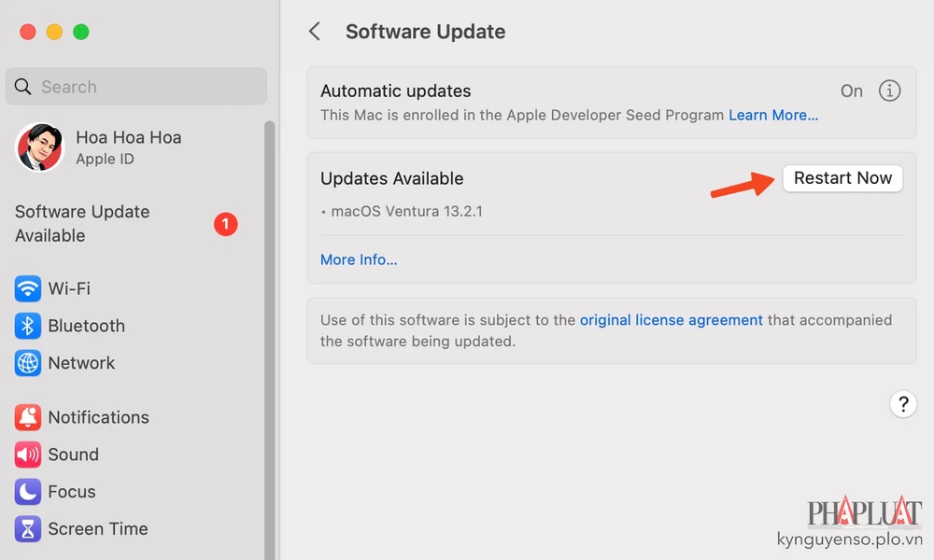
Task: Click the Apple ID profile picture
Action: pyautogui.click(x=39, y=147)
